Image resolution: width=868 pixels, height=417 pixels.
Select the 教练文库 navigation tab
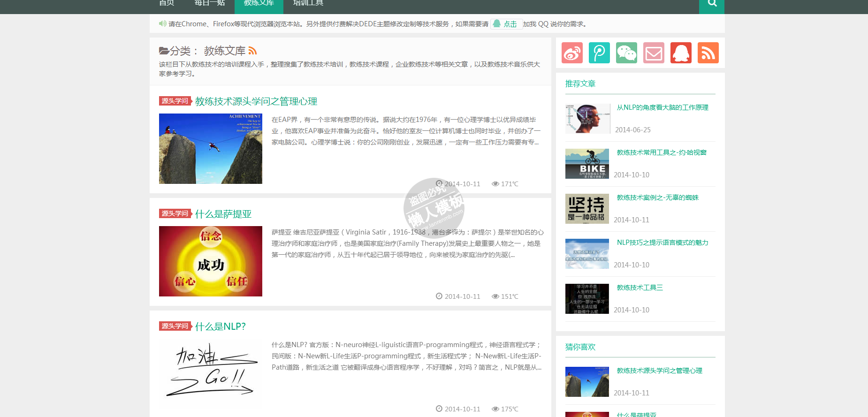click(259, 4)
